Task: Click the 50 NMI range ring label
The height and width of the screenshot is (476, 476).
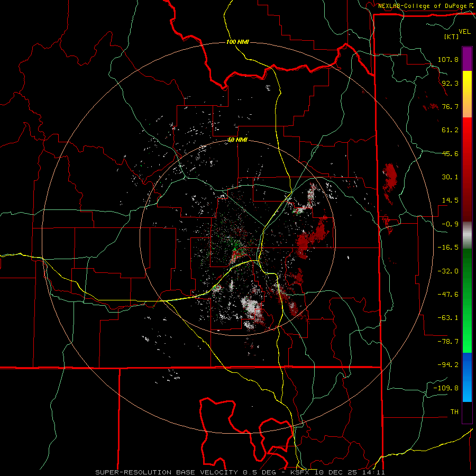Action: point(237,140)
